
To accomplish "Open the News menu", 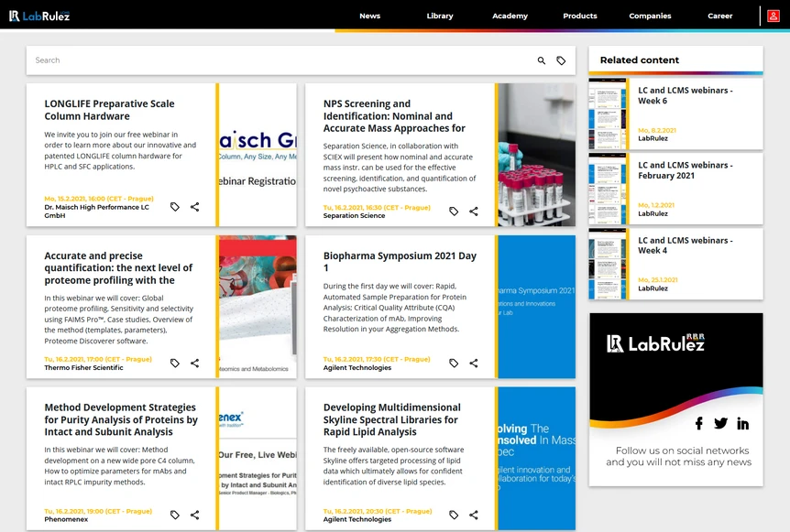I will (370, 16).
